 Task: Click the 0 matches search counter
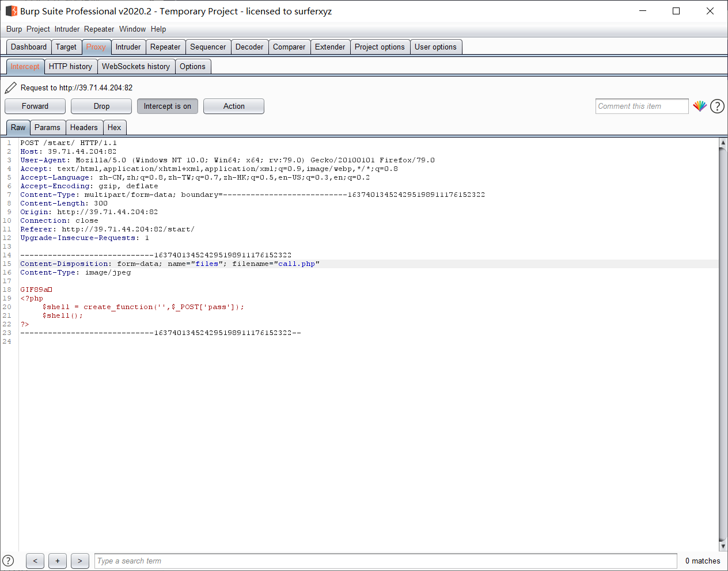point(703,561)
